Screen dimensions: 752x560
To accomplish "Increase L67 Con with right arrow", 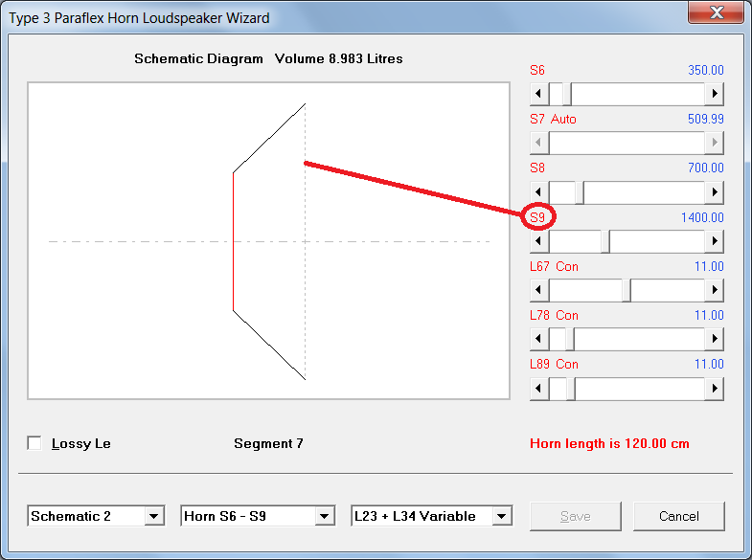I will 714,290.
